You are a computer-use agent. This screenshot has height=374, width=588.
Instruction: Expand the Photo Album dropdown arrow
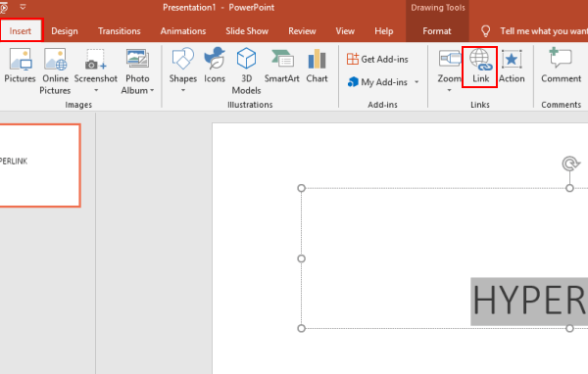coord(152,90)
